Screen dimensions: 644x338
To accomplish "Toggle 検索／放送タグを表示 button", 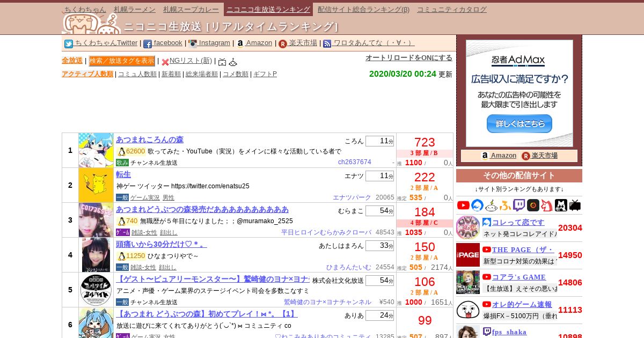I will tap(122, 61).
